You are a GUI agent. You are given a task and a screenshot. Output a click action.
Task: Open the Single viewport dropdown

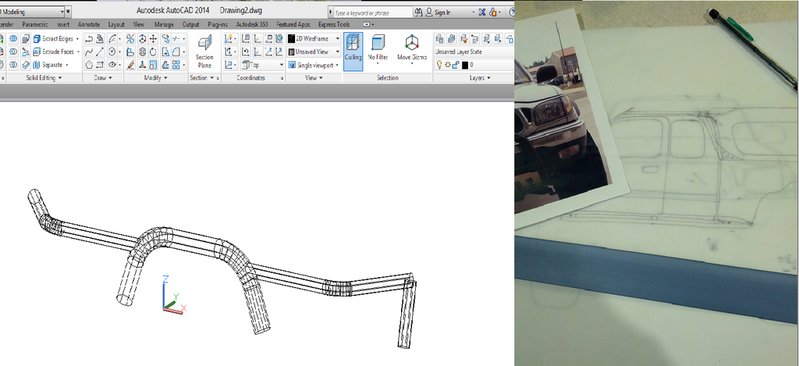[314, 65]
